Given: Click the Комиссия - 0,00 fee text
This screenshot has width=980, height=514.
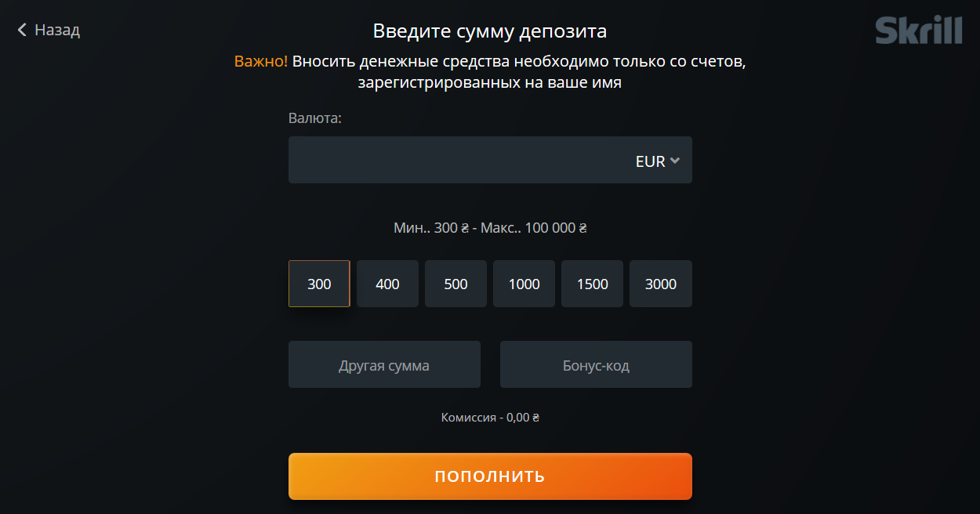Looking at the screenshot, I should (x=490, y=418).
